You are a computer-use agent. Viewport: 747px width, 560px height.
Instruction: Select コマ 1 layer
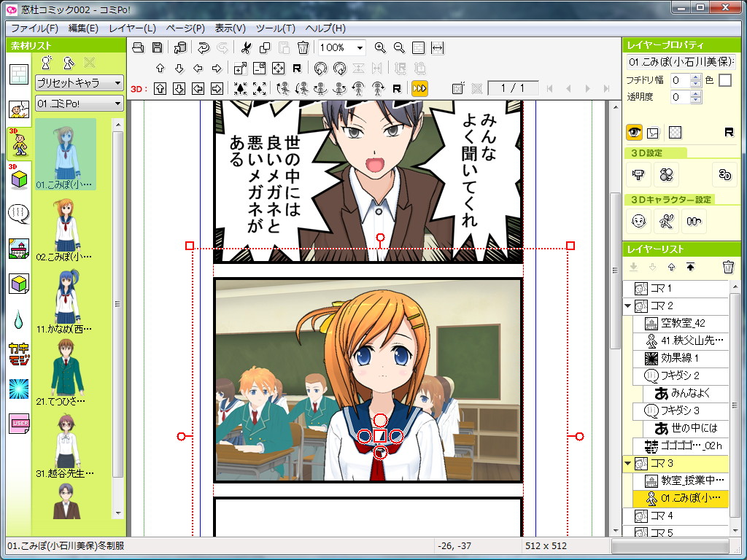[x=676, y=289]
